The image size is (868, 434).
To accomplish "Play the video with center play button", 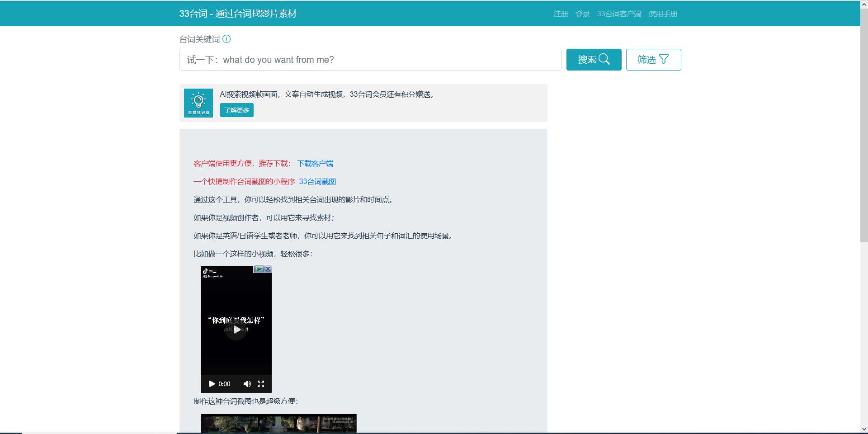I will point(236,329).
